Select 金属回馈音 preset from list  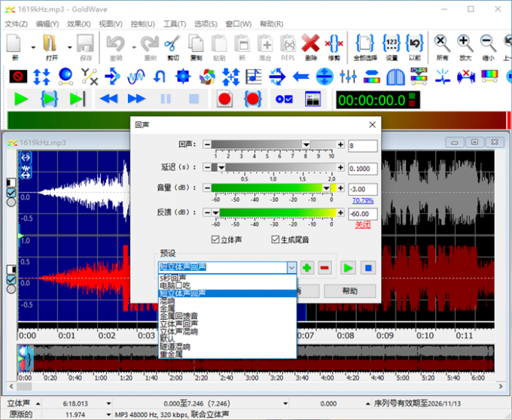coord(227,316)
